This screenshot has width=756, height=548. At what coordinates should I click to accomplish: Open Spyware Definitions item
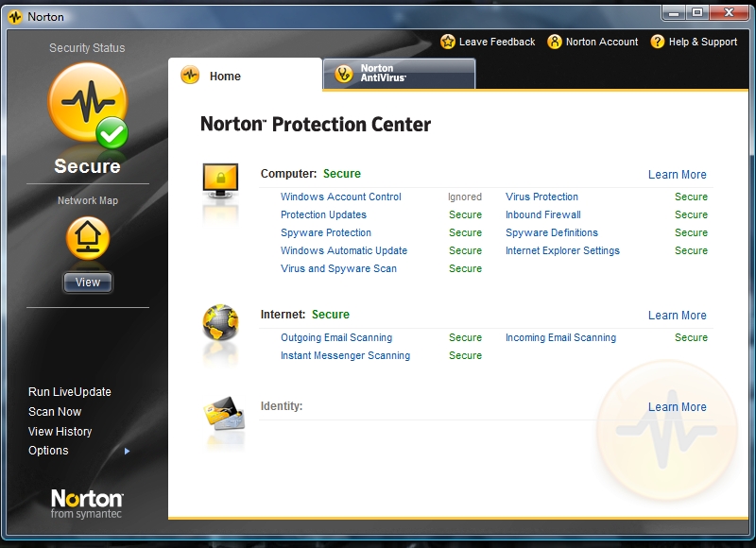point(552,232)
